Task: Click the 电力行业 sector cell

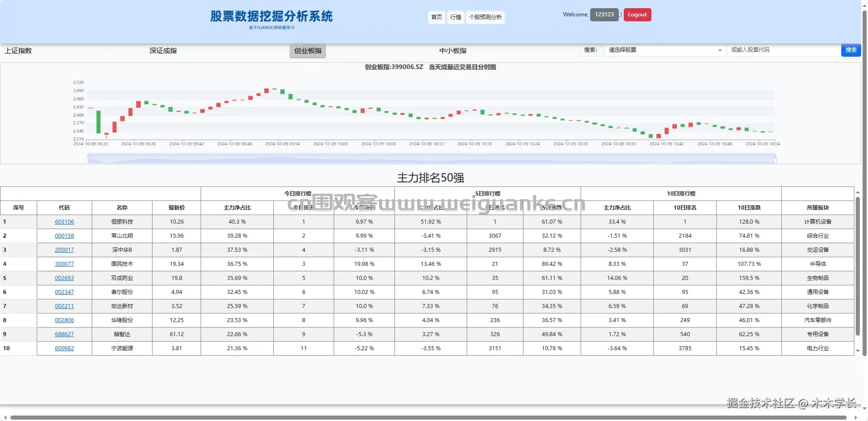Action: click(818, 348)
